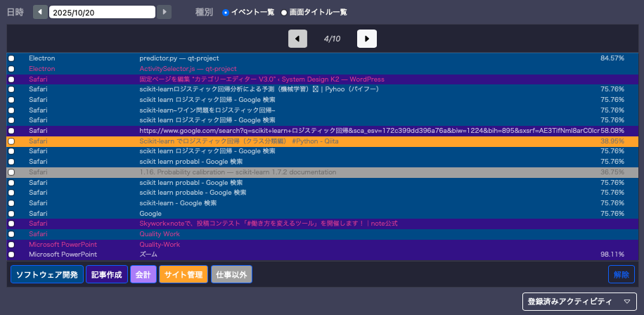Image resolution: width=644 pixels, height=315 pixels.
Task: Check the Qiita orange row checkbox
Action: 11,141
